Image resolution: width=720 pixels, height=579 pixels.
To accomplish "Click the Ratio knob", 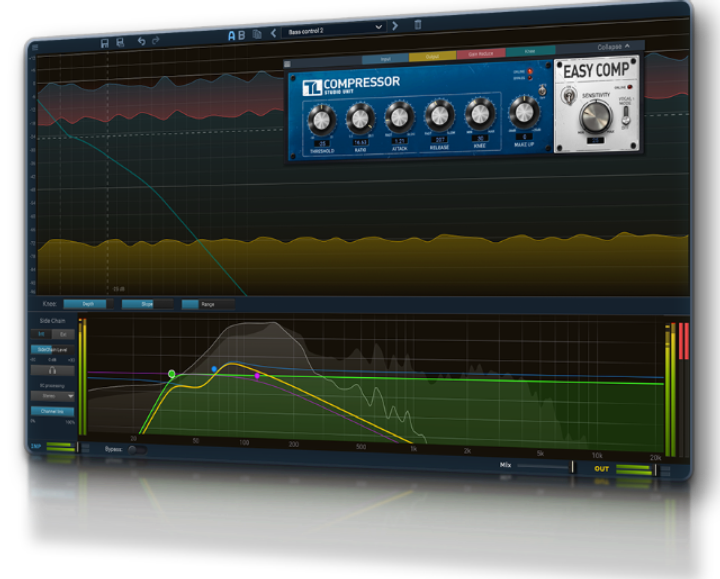I will [x=360, y=118].
